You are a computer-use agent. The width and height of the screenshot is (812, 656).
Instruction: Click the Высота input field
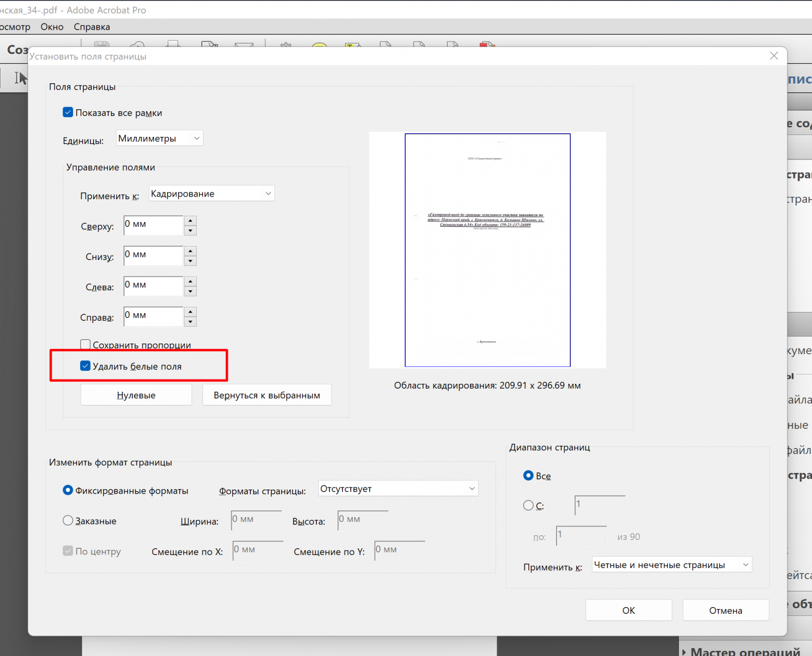(x=363, y=520)
